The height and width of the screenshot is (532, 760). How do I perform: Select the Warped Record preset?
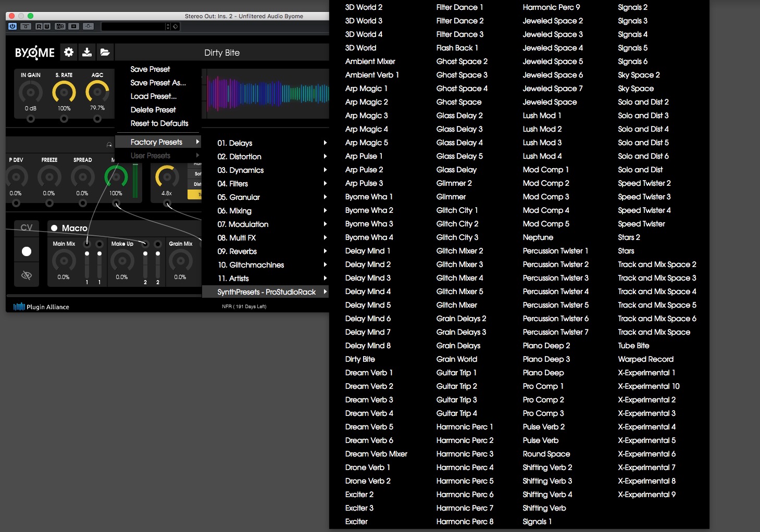[645, 359]
